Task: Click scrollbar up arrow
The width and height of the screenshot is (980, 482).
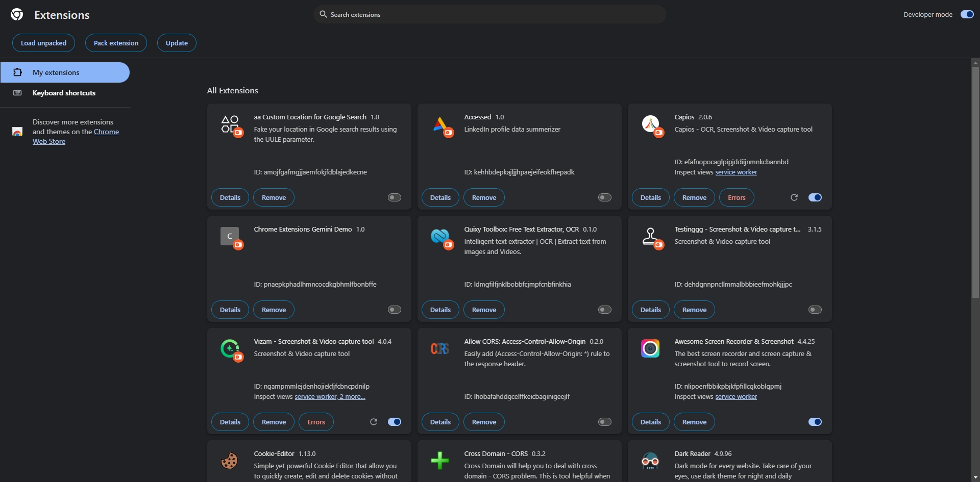Action: (x=975, y=63)
